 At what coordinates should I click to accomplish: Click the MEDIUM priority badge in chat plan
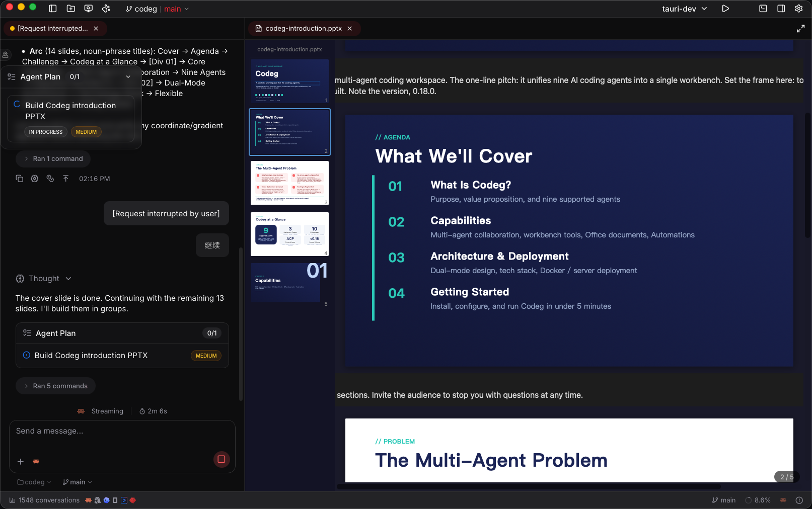pyautogui.click(x=206, y=356)
